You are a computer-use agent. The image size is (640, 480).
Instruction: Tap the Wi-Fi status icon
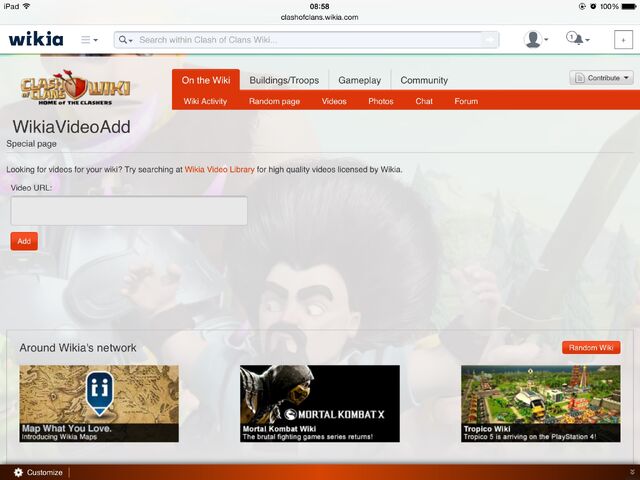click(27, 6)
